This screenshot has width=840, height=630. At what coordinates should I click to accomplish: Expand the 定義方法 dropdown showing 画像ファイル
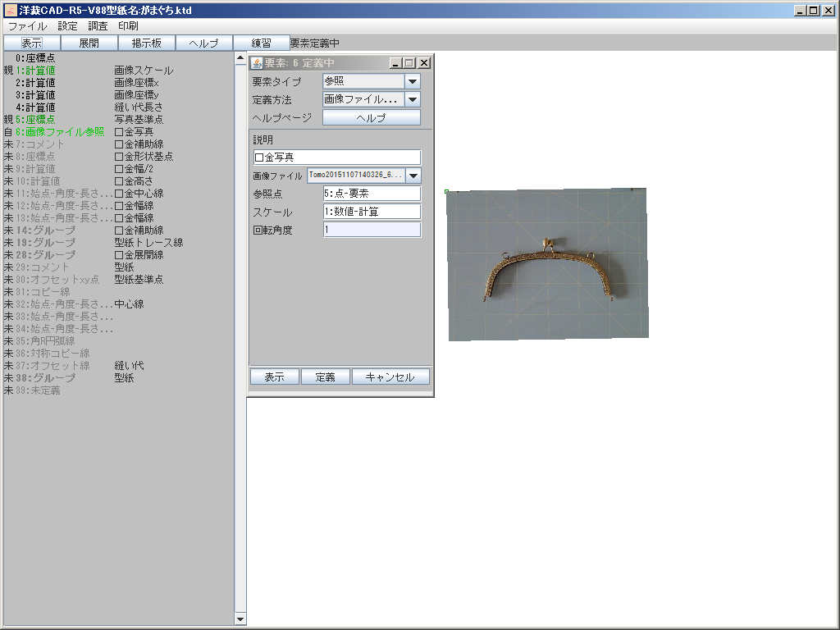[x=413, y=99]
